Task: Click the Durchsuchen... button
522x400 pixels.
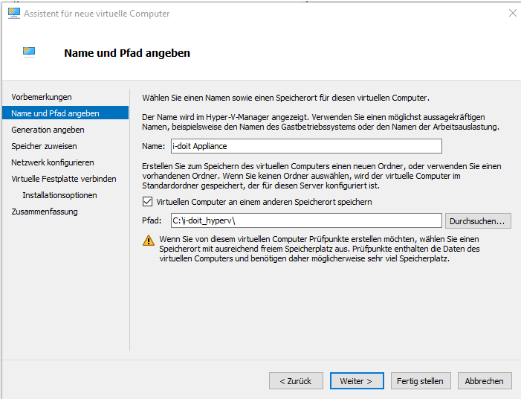Action: coord(478,221)
